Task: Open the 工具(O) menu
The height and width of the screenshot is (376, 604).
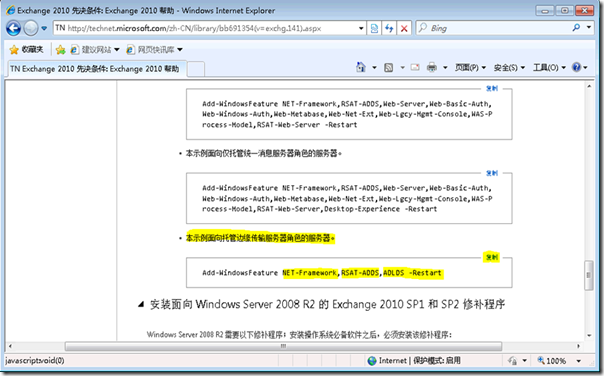Action: click(x=549, y=68)
